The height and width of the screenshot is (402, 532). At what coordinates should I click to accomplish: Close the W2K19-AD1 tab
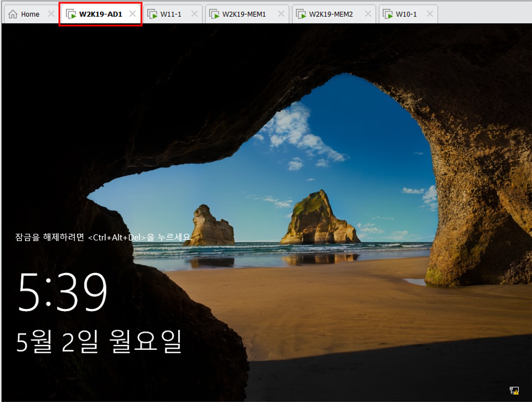pyautogui.click(x=132, y=14)
